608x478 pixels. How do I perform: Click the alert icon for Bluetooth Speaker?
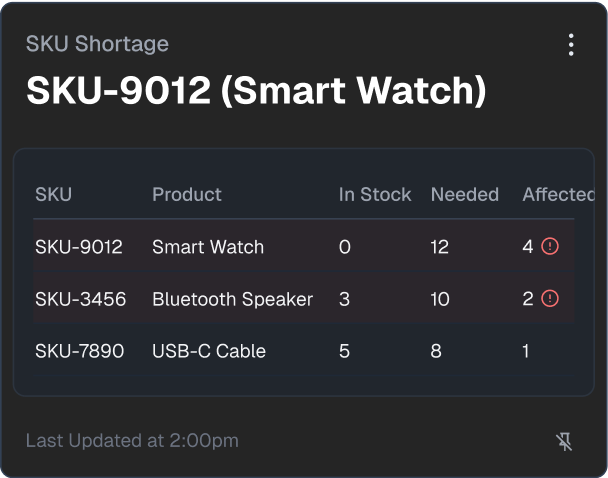click(x=550, y=298)
